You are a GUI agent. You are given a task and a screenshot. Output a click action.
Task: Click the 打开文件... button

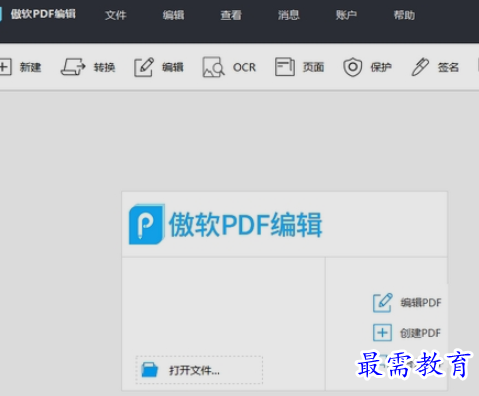pos(199,370)
